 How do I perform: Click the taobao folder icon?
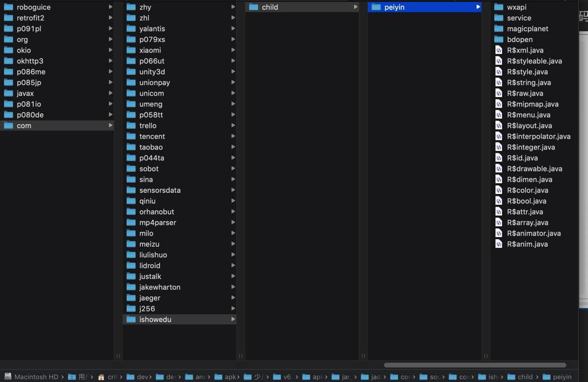(131, 147)
